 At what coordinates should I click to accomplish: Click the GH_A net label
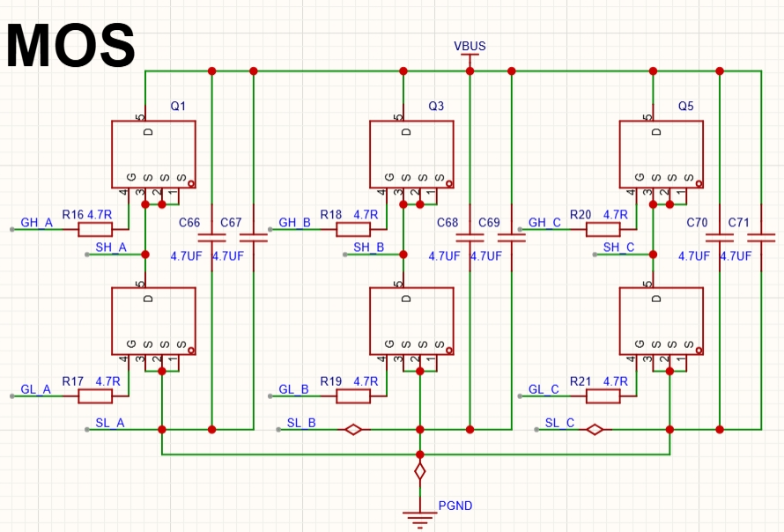(37, 223)
